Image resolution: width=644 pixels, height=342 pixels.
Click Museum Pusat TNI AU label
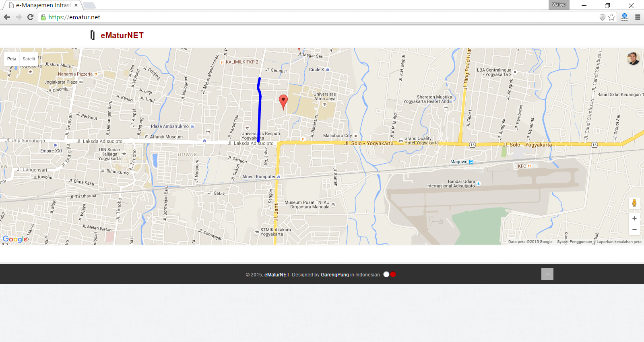pyautogui.click(x=307, y=205)
